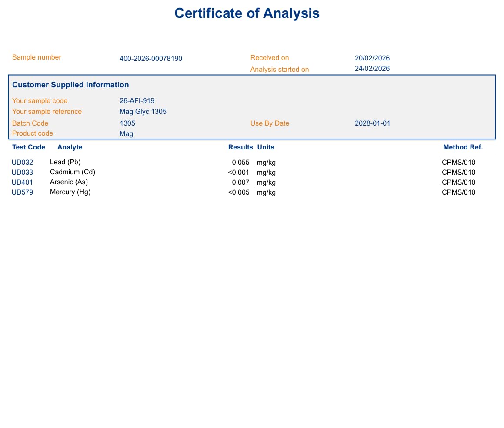Screen dimensions: 504x428
Task: Click the Mercury (Hg) analyte name
Action: pyautogui.click(x=70, y=192)
